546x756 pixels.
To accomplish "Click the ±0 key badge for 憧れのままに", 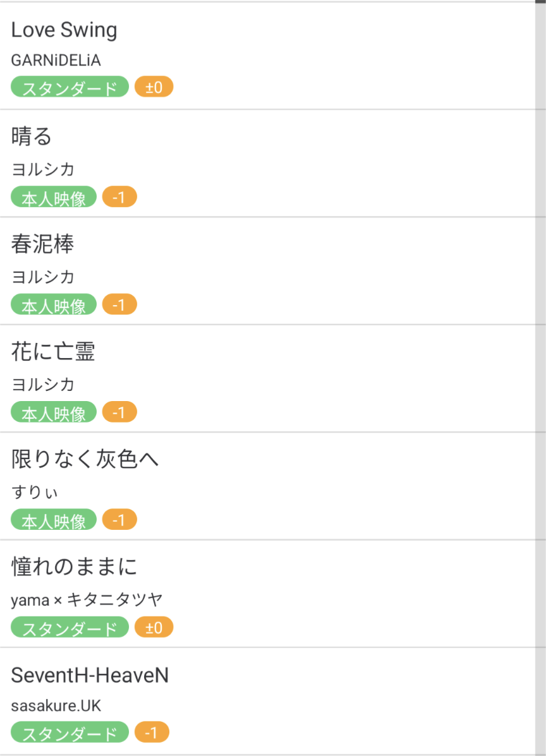I will (x=154, y=628).
